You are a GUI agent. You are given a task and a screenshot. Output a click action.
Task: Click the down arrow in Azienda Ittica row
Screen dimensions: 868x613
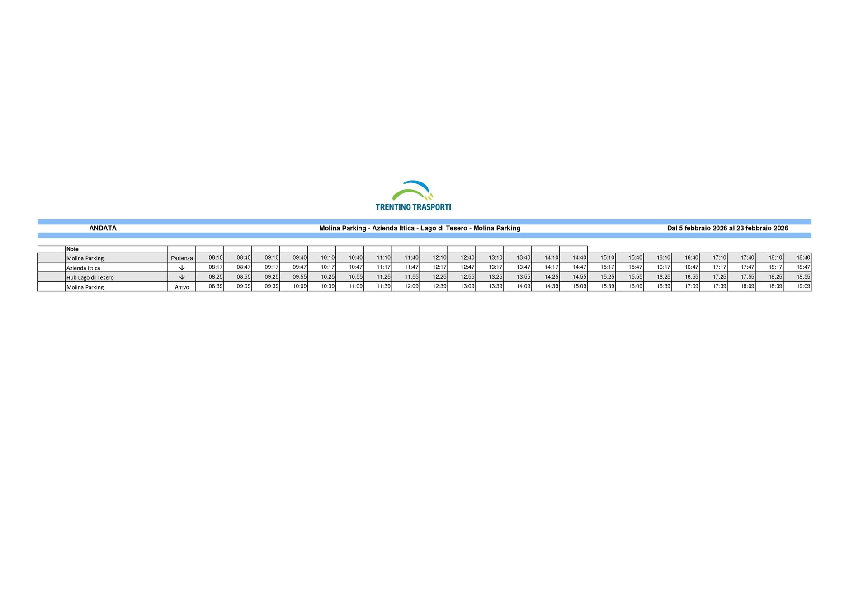pos(182,267)
